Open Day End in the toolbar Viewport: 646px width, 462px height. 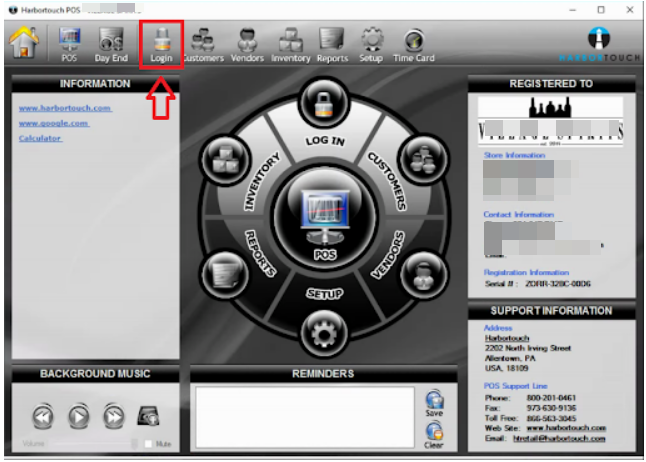111,45
